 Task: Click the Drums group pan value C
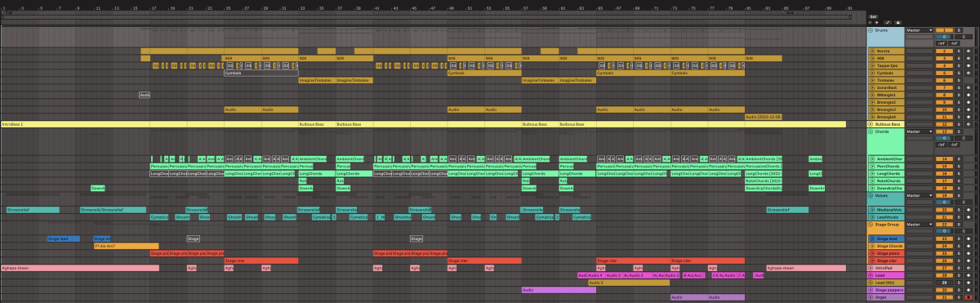963,37
